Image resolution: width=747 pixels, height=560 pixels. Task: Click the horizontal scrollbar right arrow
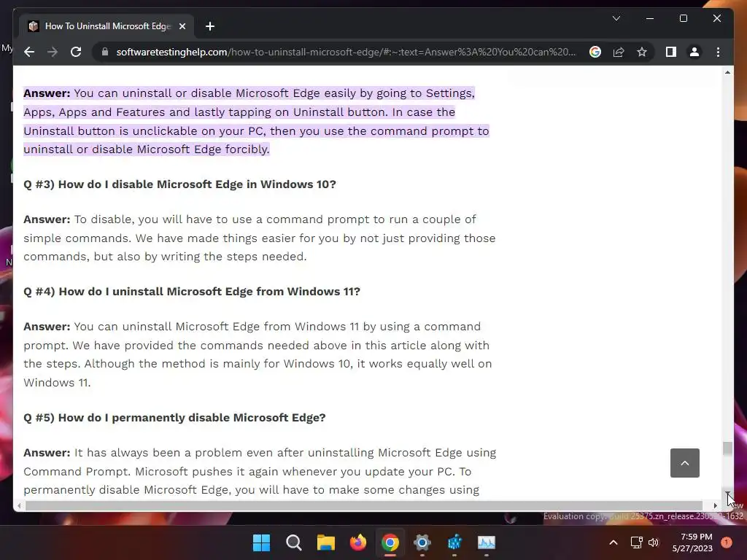715,506
